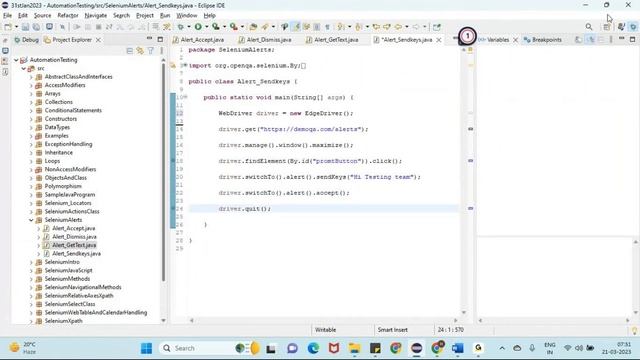
Task: Open the File menu
Action: 7,16
